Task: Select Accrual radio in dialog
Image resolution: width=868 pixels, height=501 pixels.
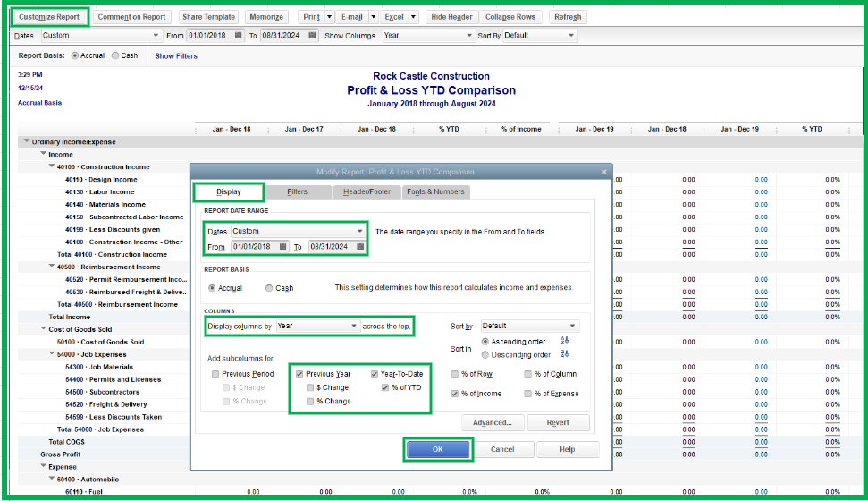Action: (212, 288)
